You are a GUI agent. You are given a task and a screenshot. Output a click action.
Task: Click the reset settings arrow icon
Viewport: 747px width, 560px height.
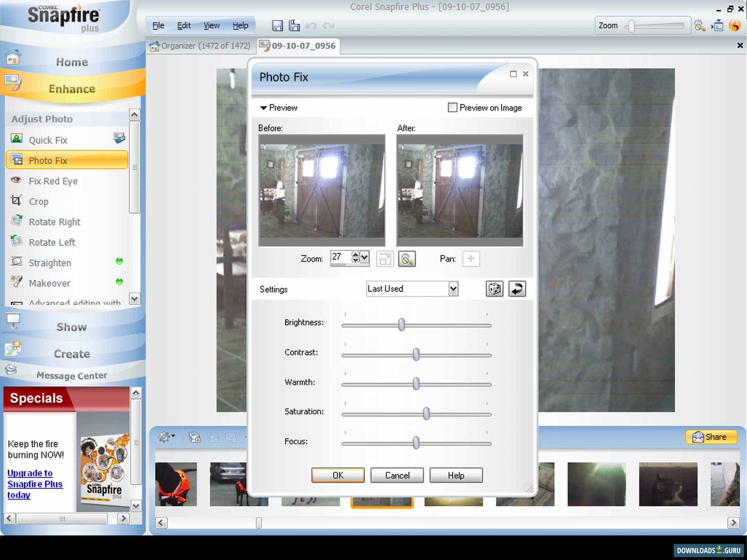click(517, 289)
